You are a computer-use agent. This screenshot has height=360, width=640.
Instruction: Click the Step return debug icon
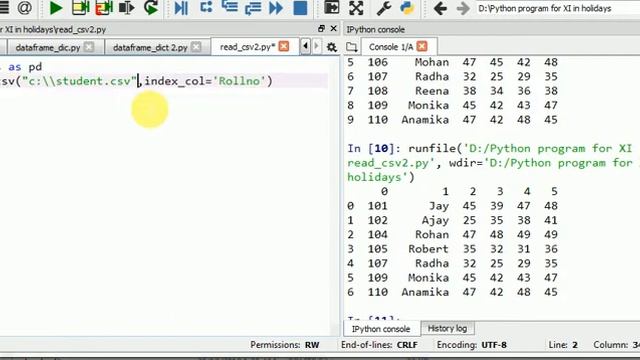[x=253, y=8]
